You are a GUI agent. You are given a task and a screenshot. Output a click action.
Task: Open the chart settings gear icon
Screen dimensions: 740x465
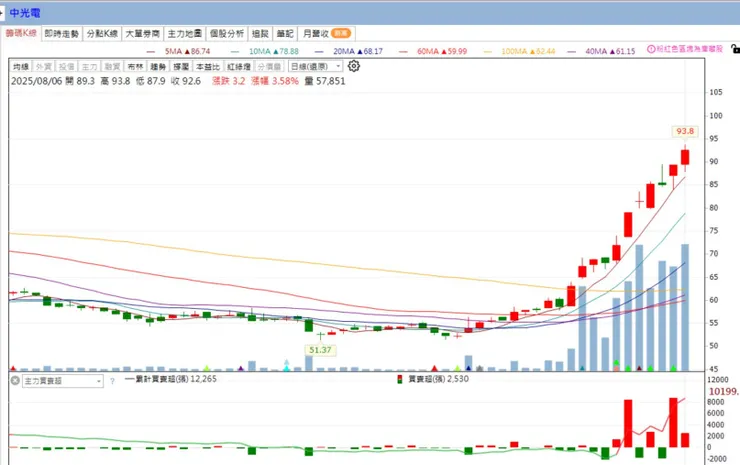(354, 66)
